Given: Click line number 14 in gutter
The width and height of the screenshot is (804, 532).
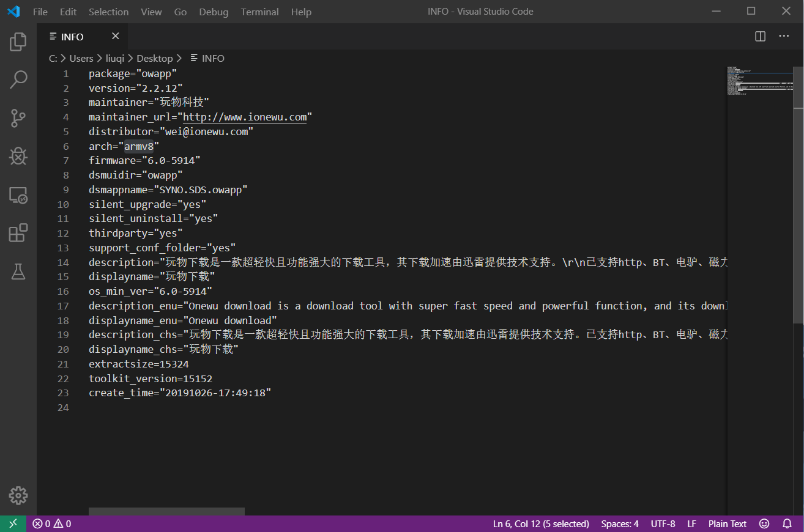Looking at the screenshot, I should click(63, 262).
